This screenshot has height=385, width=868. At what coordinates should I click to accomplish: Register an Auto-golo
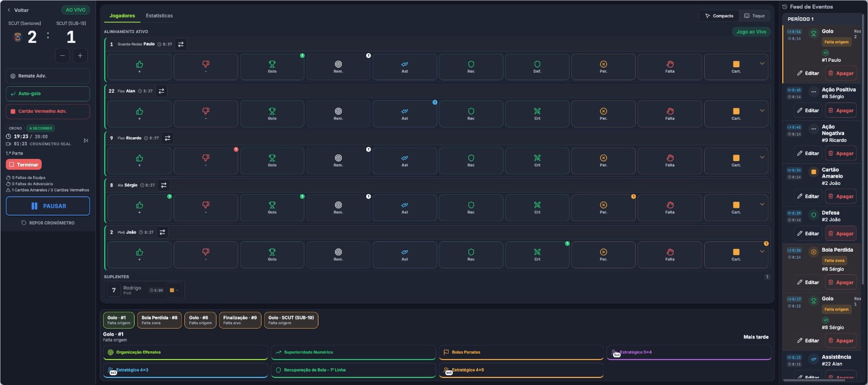(x=48, y=94)
